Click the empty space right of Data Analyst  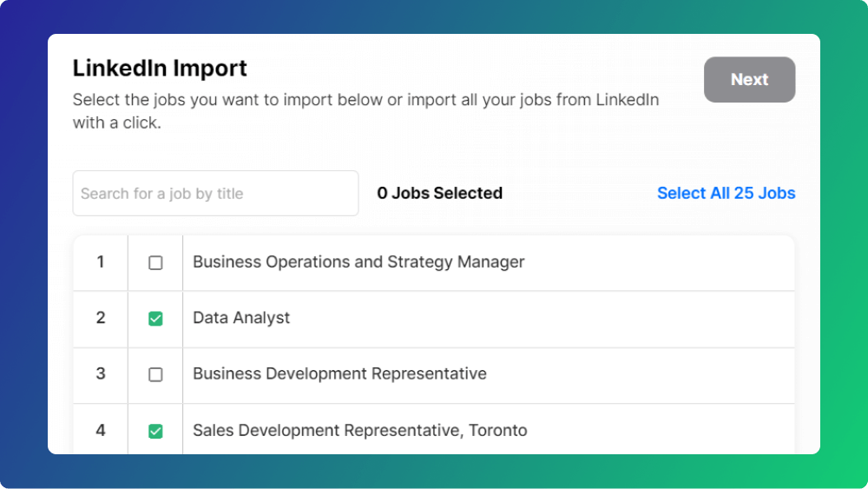pos(542,319)
